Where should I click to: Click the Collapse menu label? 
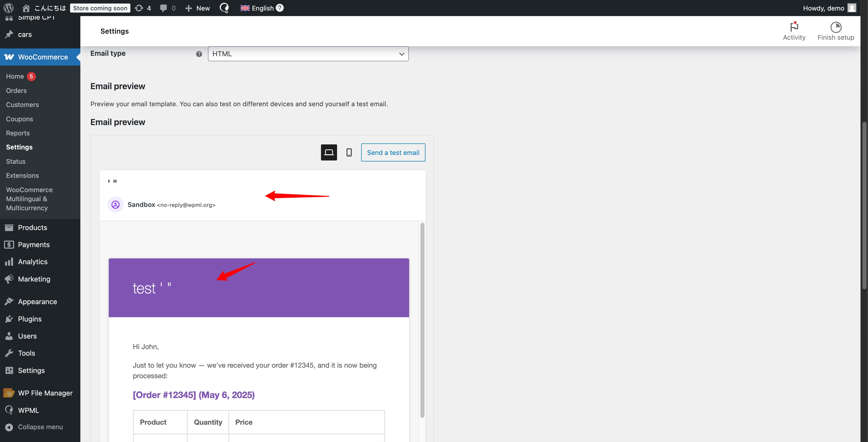click(40, 427)
